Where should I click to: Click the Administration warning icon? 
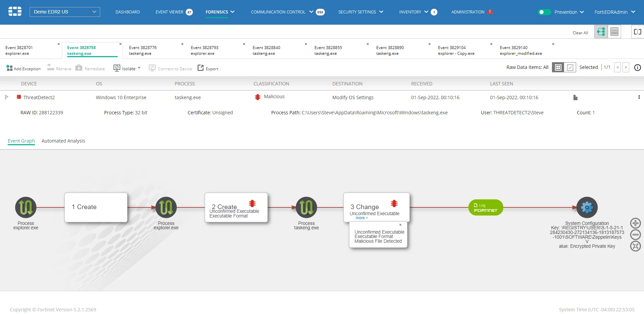click(x=490, y=11)
